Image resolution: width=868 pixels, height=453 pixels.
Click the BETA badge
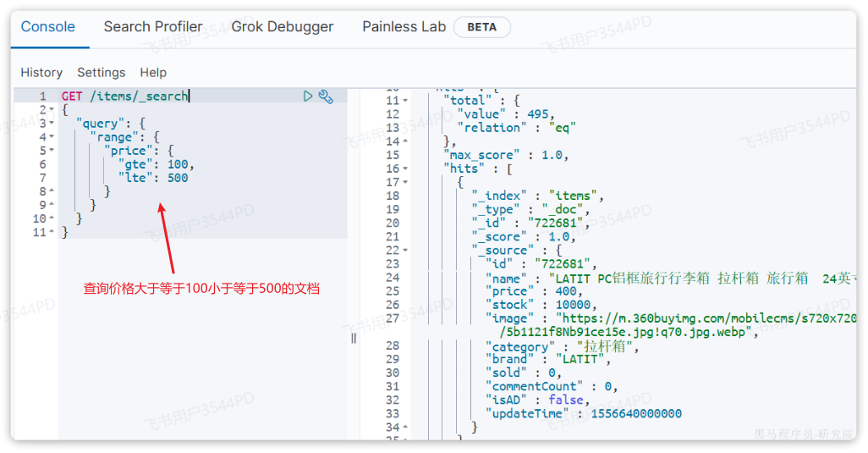[x=481, y=27]
